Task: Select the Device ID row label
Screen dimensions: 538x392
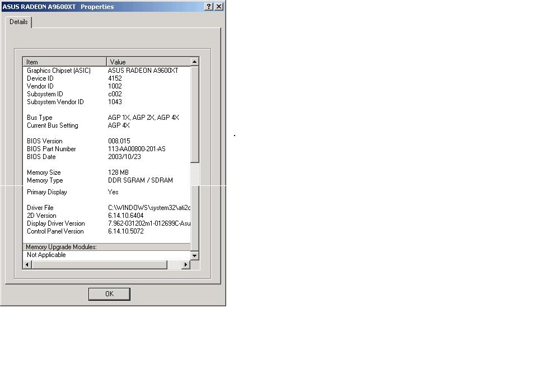Action: (x=40, y=78)
